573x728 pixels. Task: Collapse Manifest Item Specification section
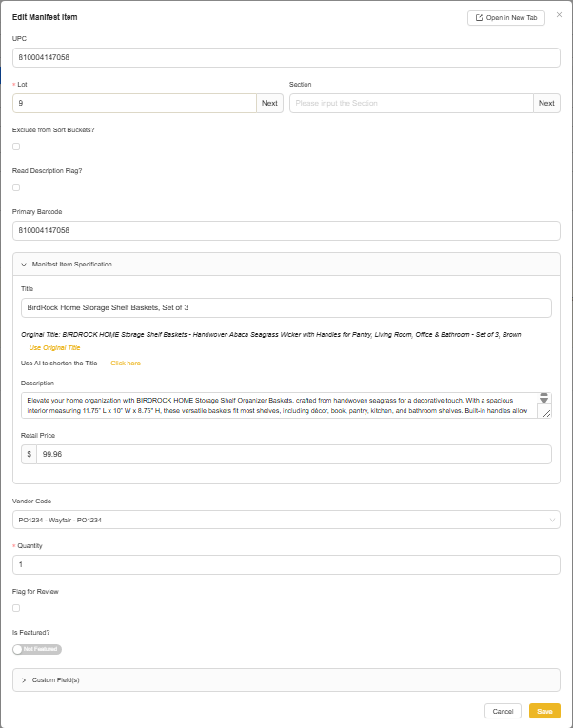point(24,264)
